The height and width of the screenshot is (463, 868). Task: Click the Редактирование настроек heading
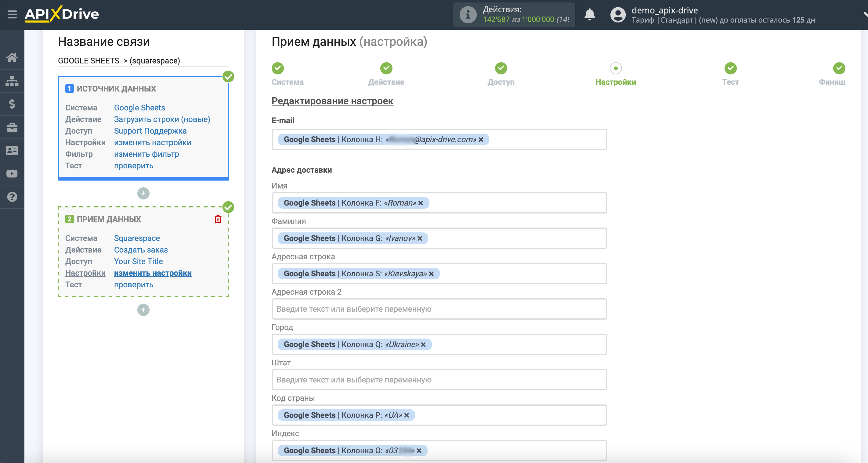[332, 101]
